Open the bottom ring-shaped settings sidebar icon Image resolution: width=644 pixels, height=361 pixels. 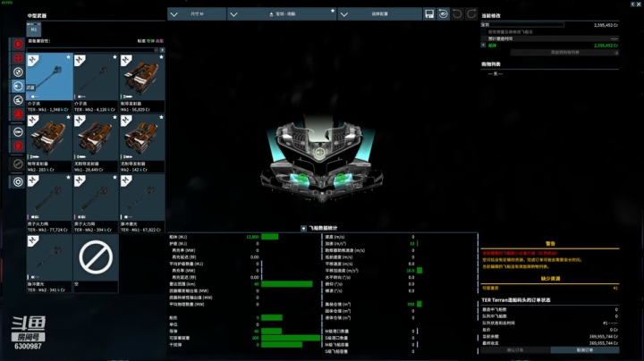point(18,181)
